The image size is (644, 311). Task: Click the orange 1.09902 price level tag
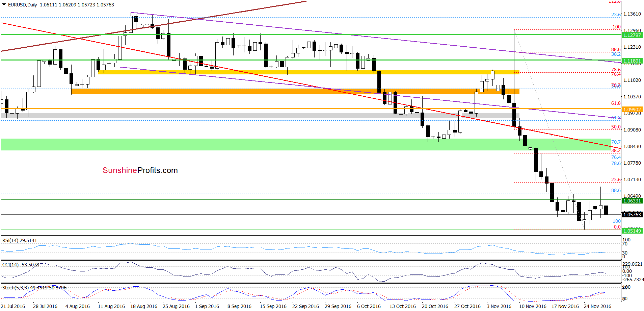tap(632, 110)
